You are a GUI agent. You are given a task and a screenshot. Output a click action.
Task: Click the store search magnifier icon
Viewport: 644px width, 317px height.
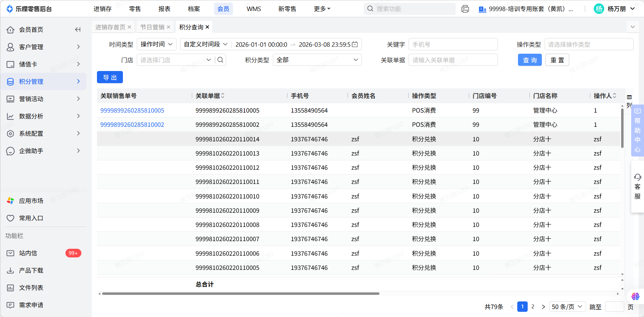[x=220, y=60]
